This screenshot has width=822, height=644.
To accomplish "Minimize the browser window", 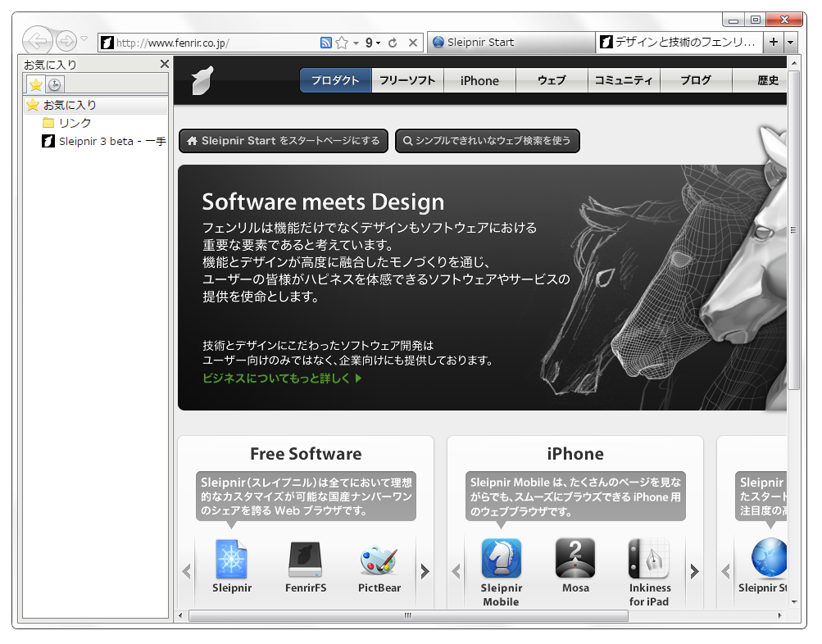I will pyautogui.click(x=733, y=20).
